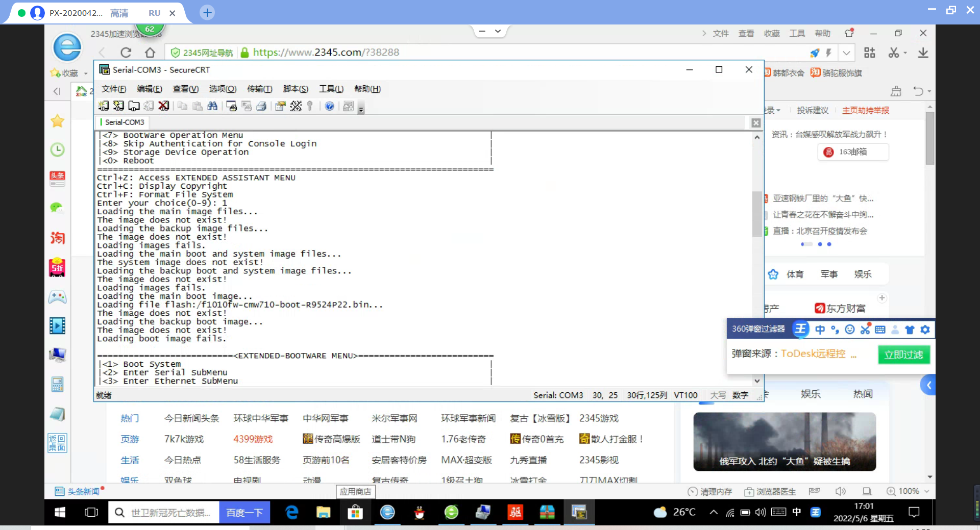Screen dimensions: 980x530
Task: Click SecureCRT Quick Connect lightning icon
Action: point(118,106)
